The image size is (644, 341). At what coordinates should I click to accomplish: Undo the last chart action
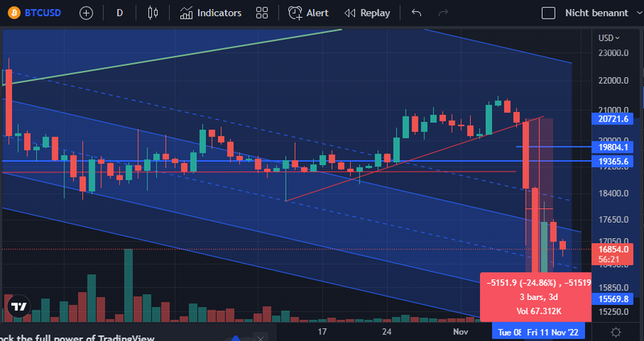click(416, 13)
